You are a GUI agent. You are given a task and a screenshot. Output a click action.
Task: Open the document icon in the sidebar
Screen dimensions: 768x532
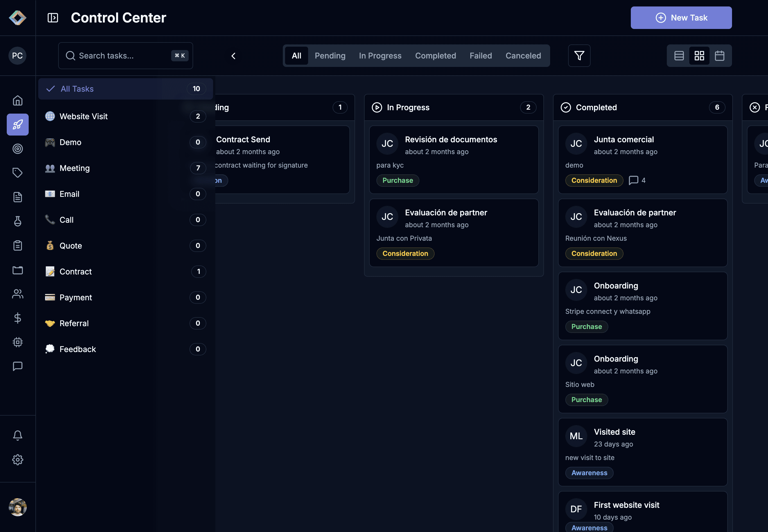[x=18, y=197]
